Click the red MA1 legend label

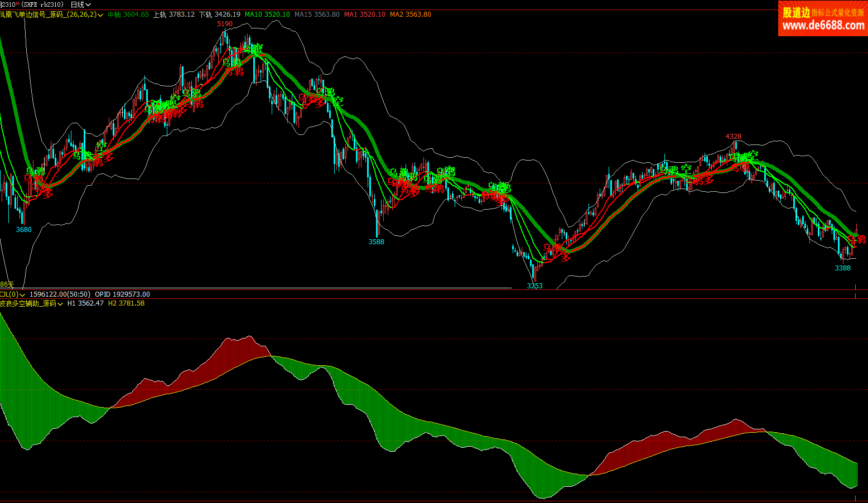[364, 14]
